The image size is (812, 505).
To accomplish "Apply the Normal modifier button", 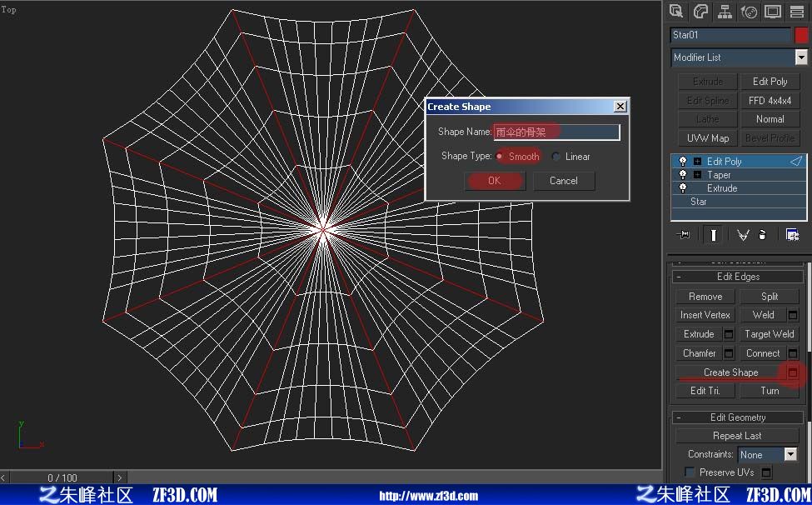I will (x=770, y=119).
